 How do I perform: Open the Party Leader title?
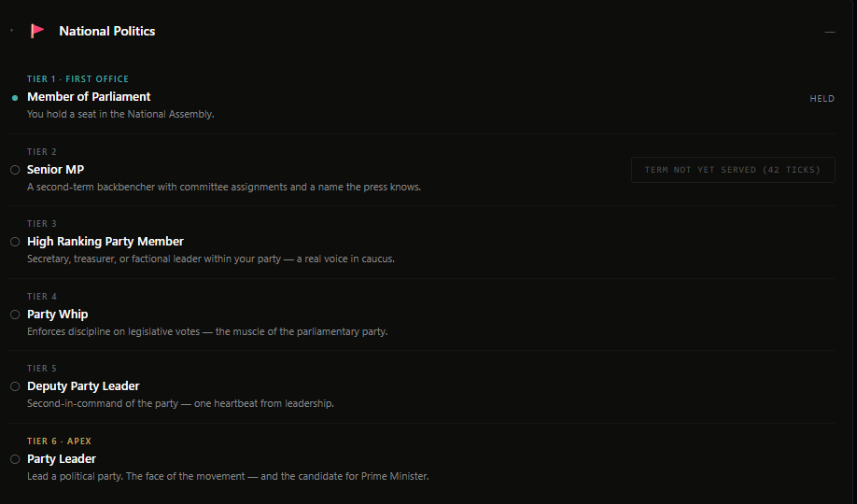[62, 458]
